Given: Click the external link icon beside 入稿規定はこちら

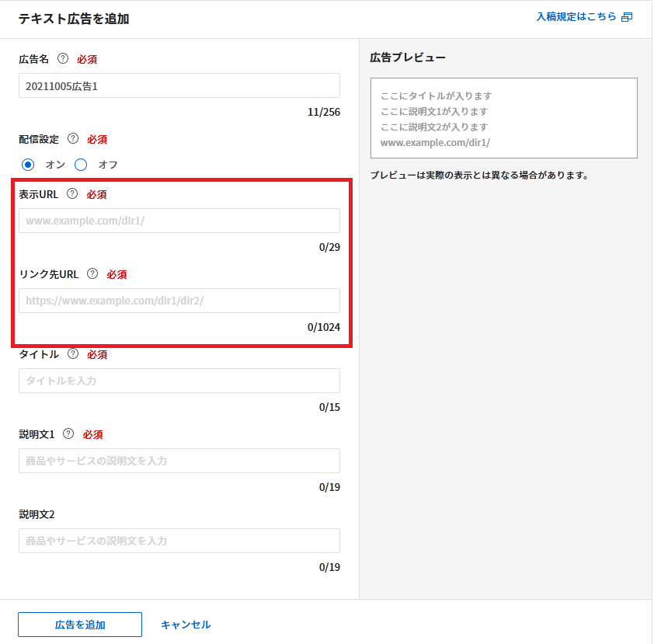Looking at the screenshot, I should (627, 16).
